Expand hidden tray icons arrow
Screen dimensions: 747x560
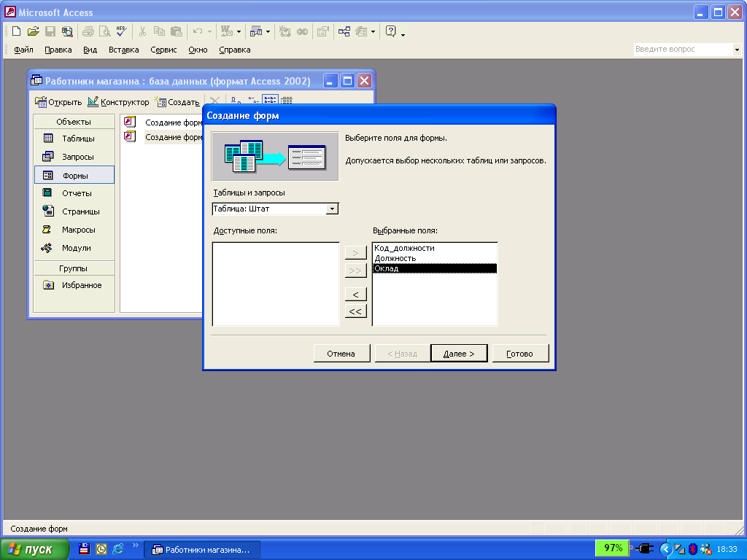coord(665,549)
